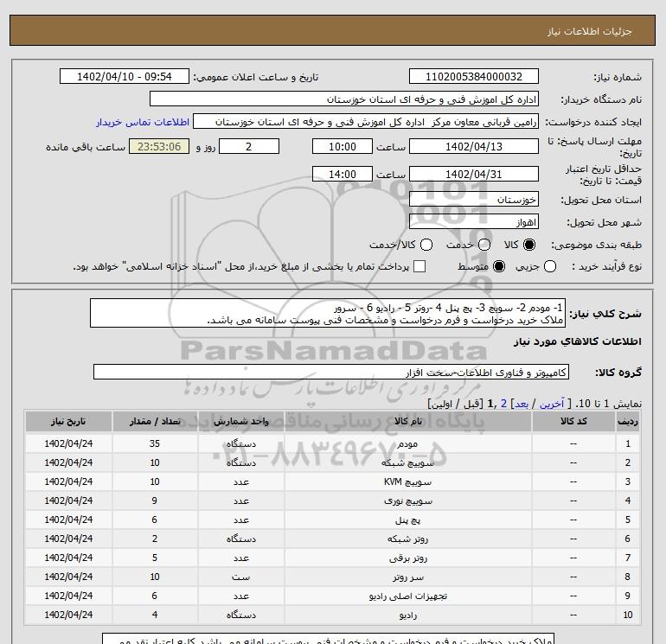666x644 pixels.
Task: Click the countdown timer 23:53:06
Action: point(159,147)
